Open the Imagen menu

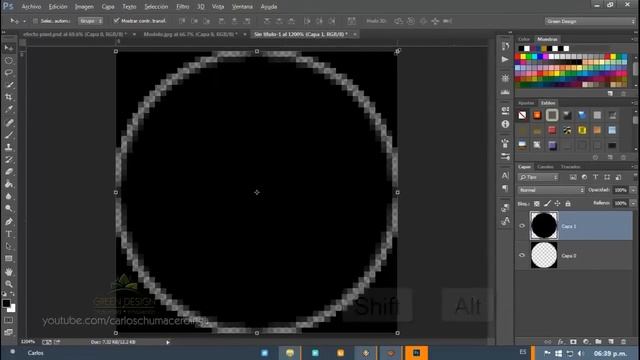(84, 7)
